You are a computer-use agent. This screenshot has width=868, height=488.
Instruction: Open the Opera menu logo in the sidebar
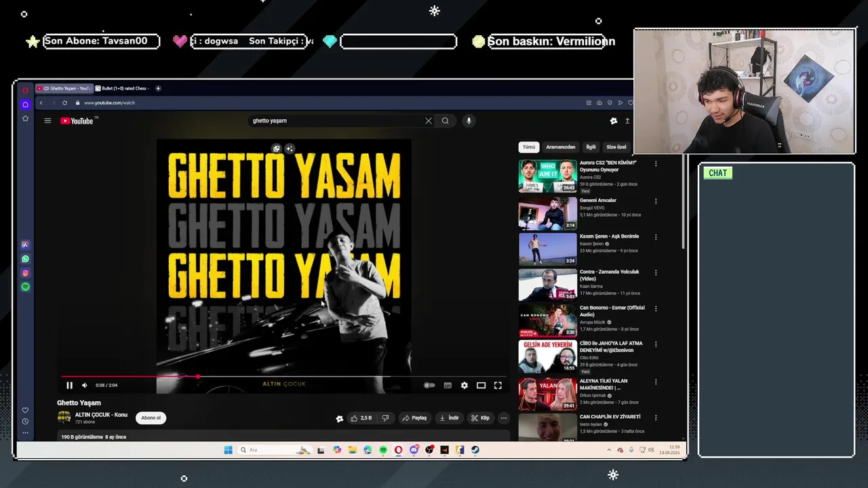[x=25, y=89]
